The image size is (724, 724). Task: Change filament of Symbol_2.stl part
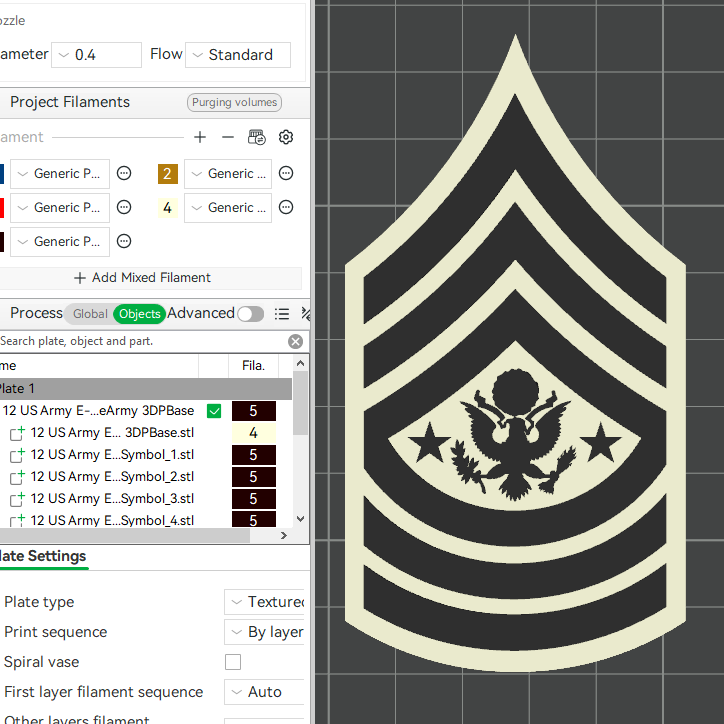tap(253, 477)
